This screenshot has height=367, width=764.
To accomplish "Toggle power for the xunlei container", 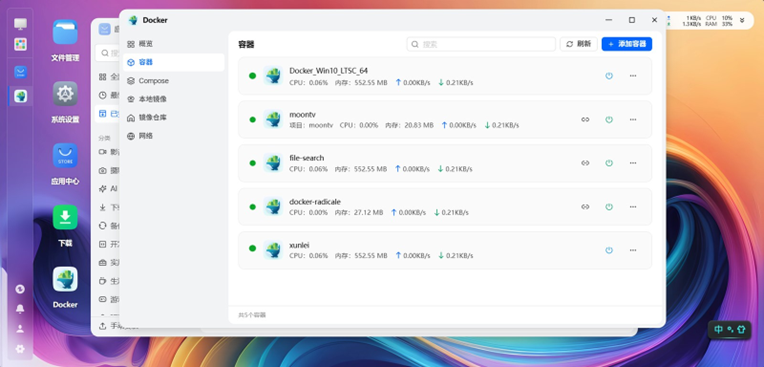I will click(x=609, y=250).
